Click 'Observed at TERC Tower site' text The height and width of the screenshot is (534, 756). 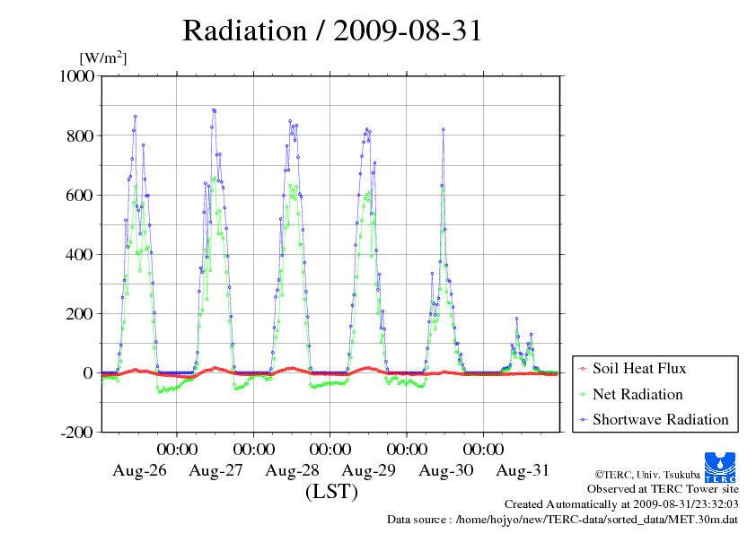(663, 489)
